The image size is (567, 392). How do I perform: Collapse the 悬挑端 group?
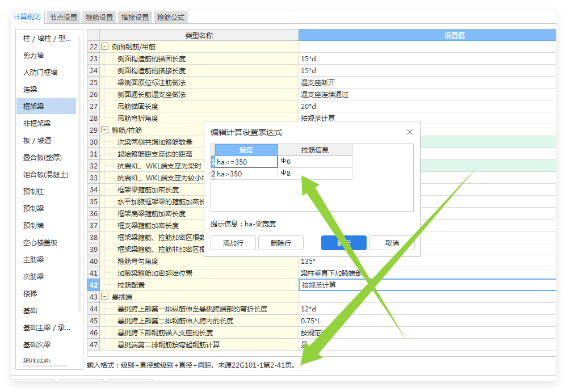click(104, 297)
